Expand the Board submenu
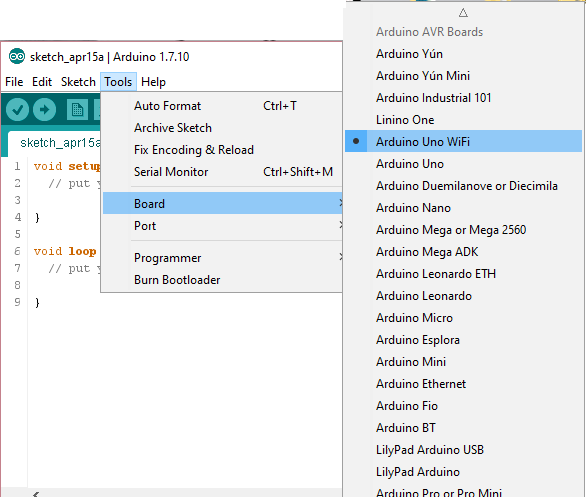This screenshot has width=586, height=497. (223, 203)
